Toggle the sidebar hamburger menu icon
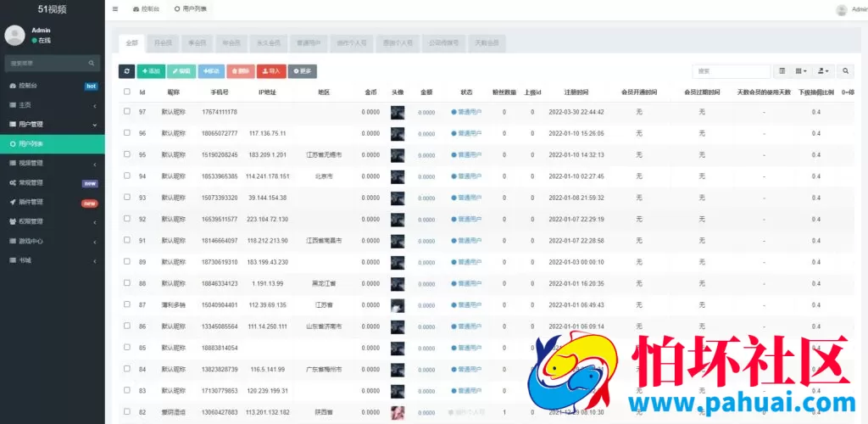 [115, 9]
